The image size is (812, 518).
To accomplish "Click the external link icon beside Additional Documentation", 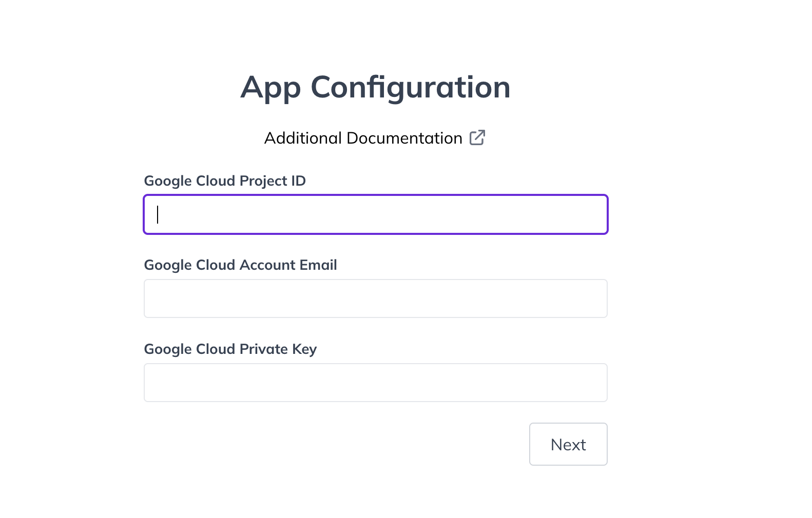I will (x=478, y=137).
